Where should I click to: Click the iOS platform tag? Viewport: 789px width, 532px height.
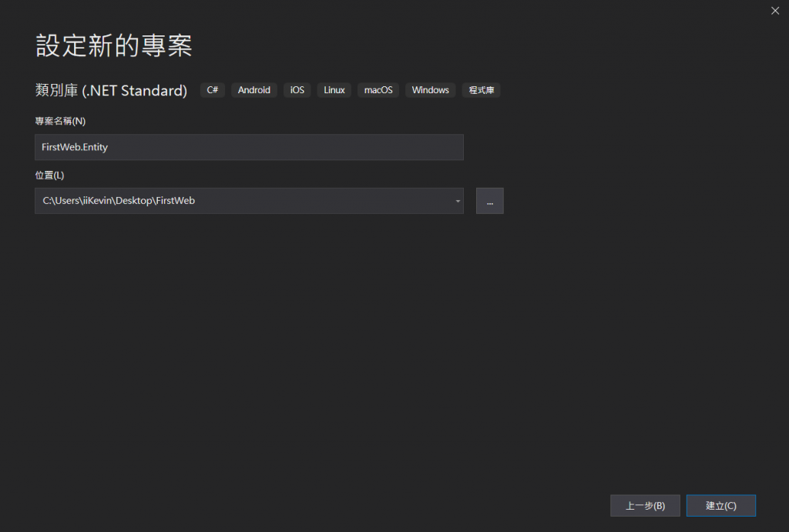[297, 90]
